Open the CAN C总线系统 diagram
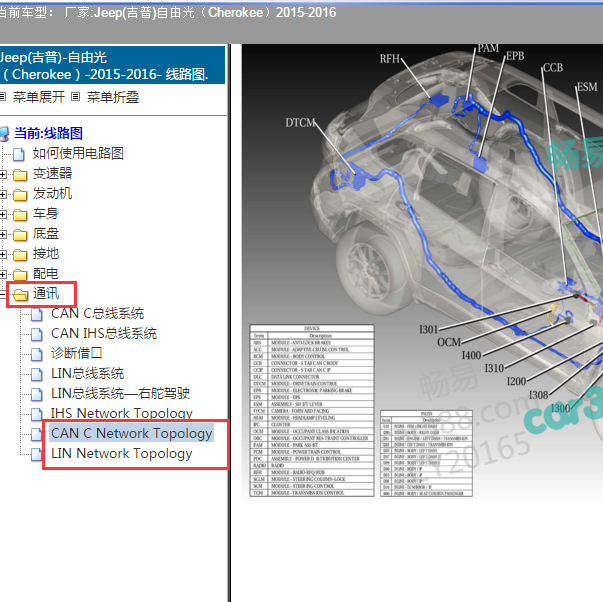The image size is (603, 602). 97,313
